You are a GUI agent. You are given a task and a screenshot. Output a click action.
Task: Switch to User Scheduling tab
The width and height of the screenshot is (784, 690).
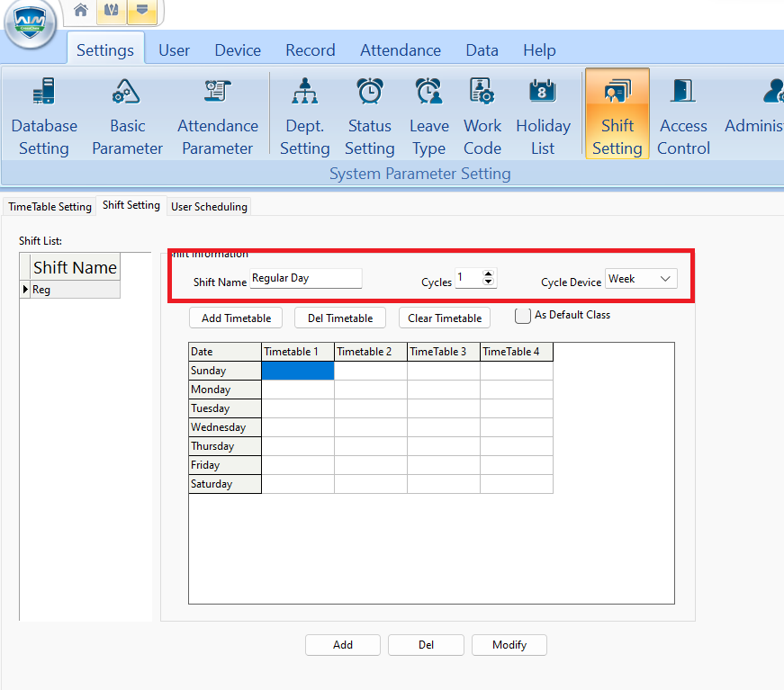209,206
